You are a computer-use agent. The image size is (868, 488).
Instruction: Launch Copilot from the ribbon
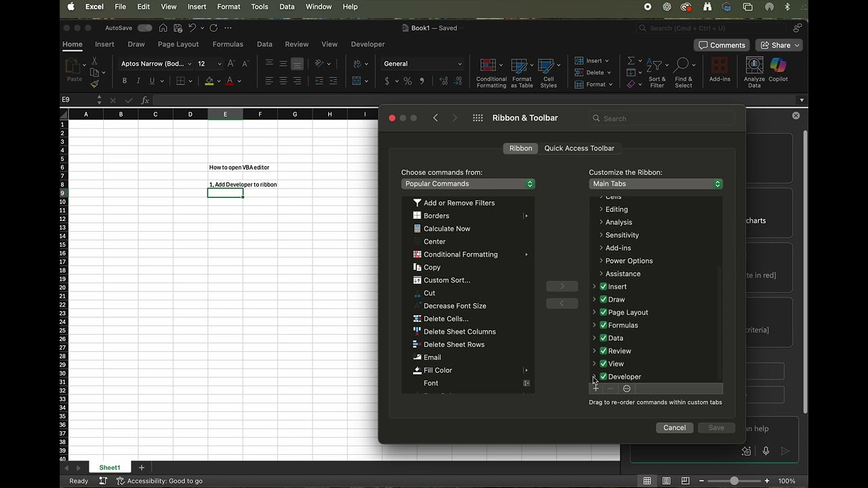coord(778,70)
